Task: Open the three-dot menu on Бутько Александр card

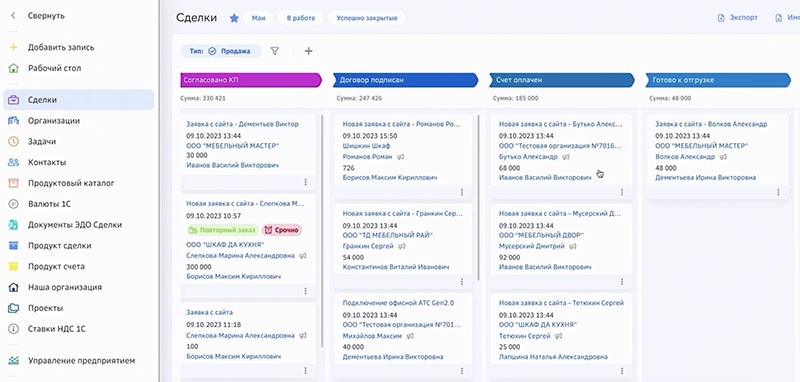Action: [622, 192]
